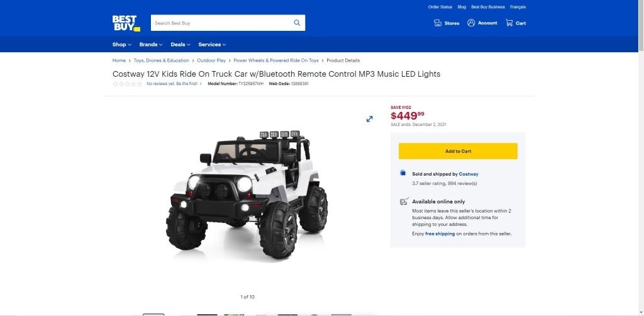Viewport: 644px width, 316px height.
Task: Open the Stores locator icon
Action: tap(438, 23)
